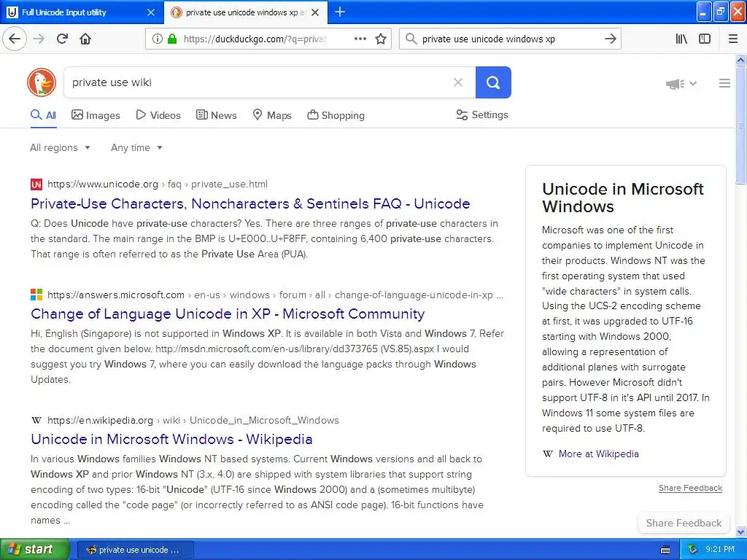The width and height of the screenshot is (747, 560).
Task: Submit browser search with the arrow
Action: click(611, 39)
